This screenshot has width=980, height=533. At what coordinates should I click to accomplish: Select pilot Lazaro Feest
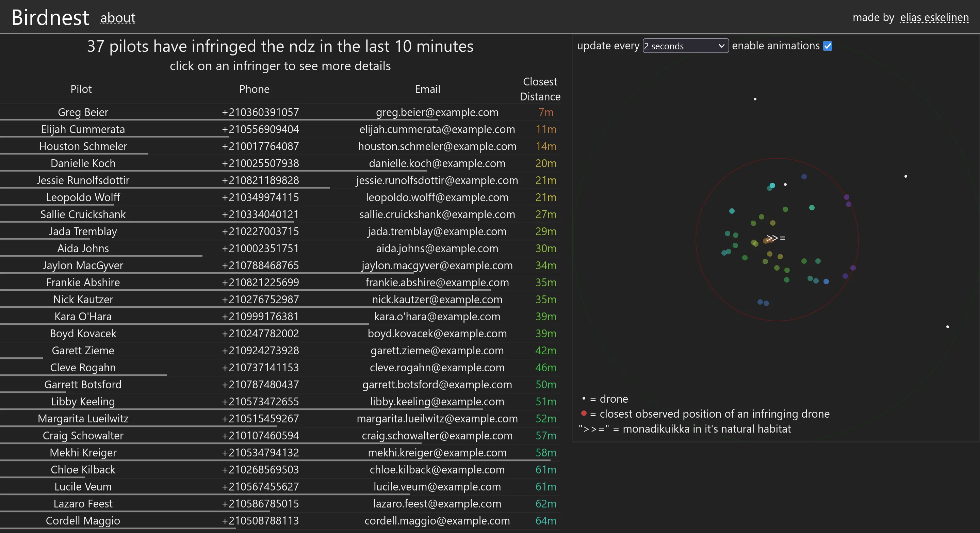coord(83,504)
